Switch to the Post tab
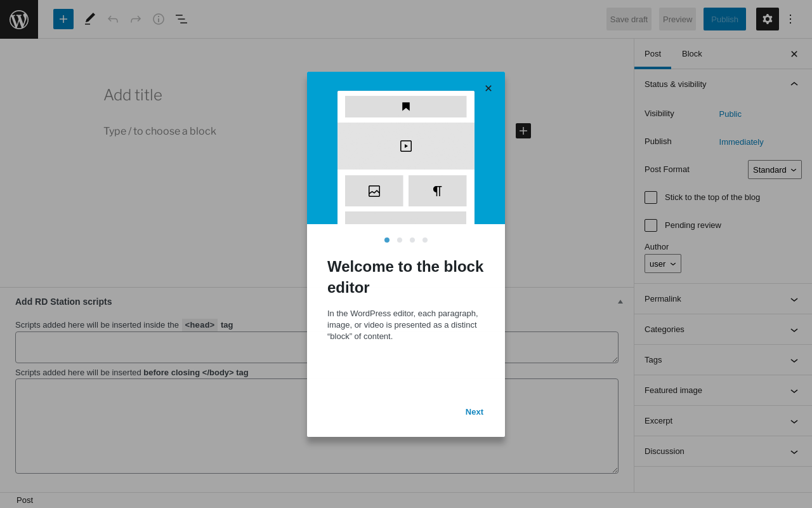The height and width of the screenshot is (508, 812). 653,54
